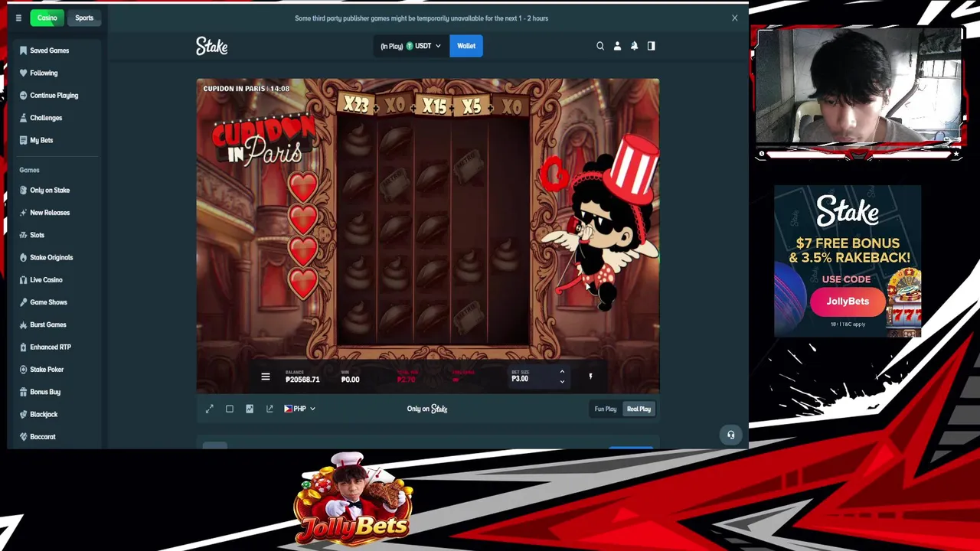This screenshot has height=551, width=980.
Task: Click the Cupidon in Paris title text
Action: [263, 140]
